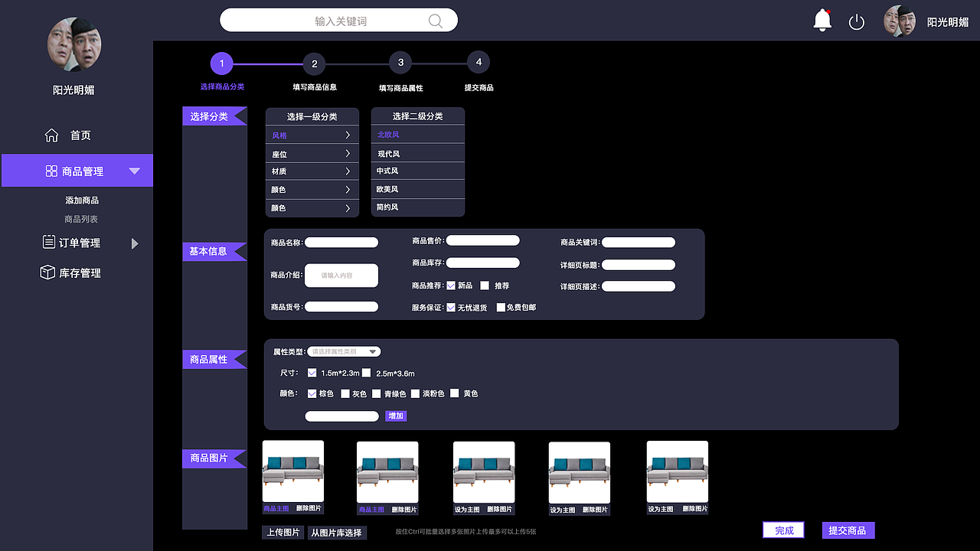Open 订单管理 via its list icon
The image size is (980, 551).
(x=47, y=242)
